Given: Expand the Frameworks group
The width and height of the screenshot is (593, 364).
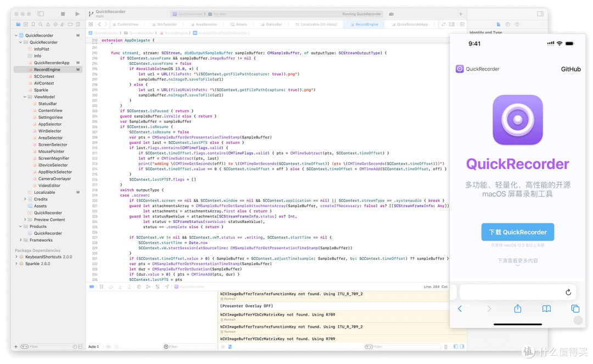Looking at the screenshot, I should click(x=21, y=240).
